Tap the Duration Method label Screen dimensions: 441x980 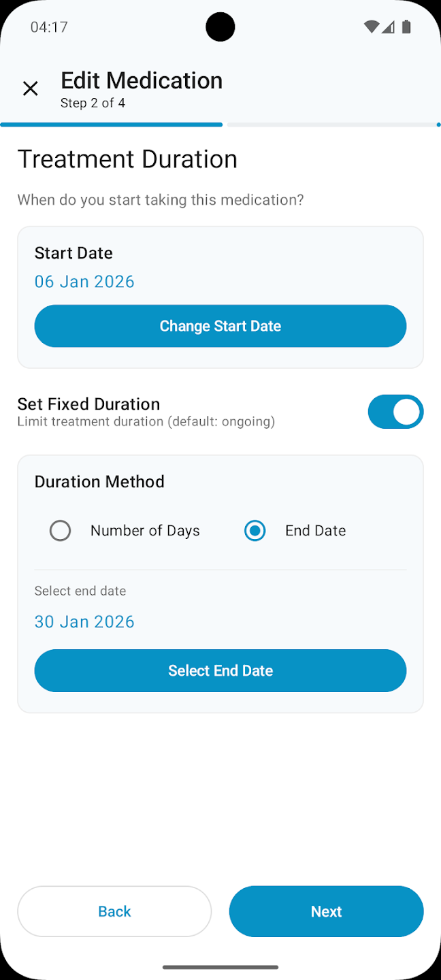[x=99, y=482]
